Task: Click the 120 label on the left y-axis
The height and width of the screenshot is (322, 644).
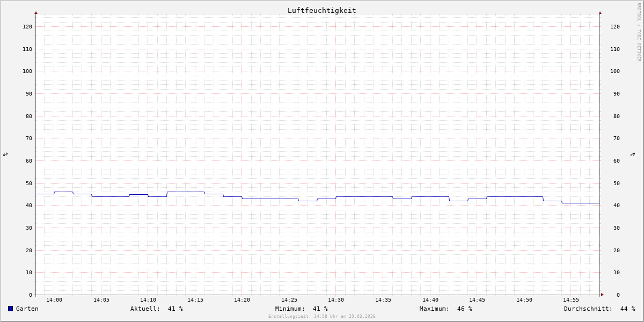Action: click(27, 26)
